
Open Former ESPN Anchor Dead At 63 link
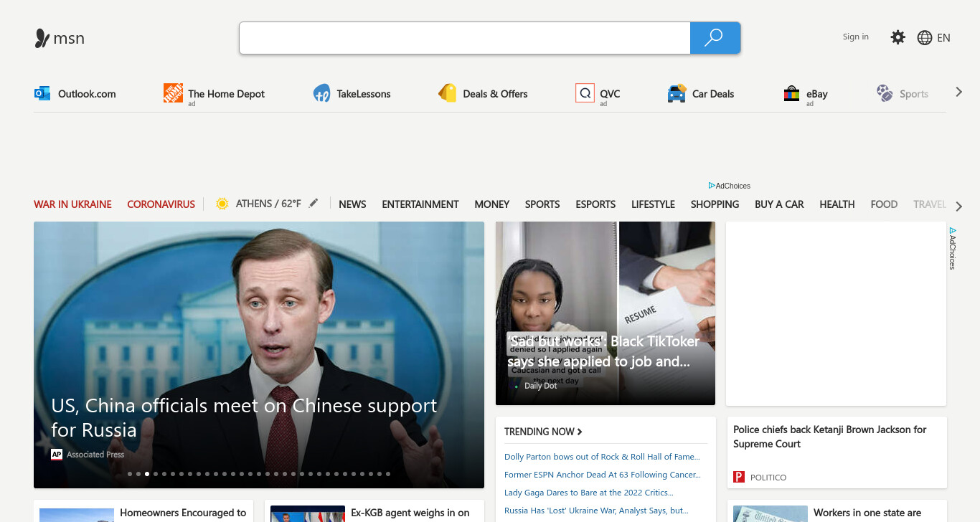603,475
